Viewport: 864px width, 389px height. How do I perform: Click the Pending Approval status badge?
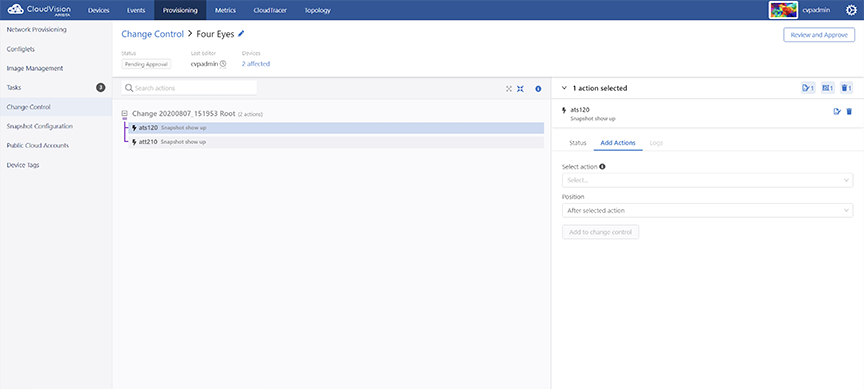click(146, 64)
